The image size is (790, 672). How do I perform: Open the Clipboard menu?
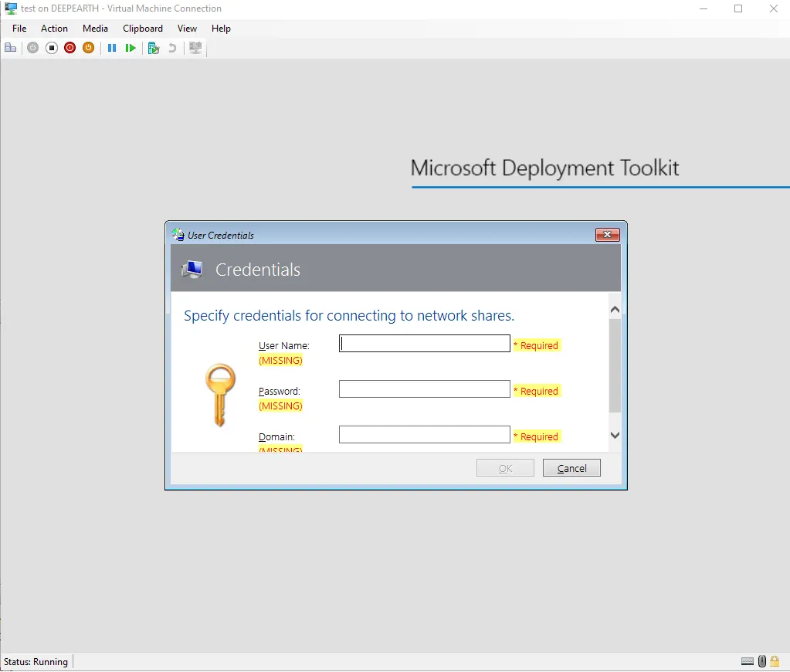(143, 29)
